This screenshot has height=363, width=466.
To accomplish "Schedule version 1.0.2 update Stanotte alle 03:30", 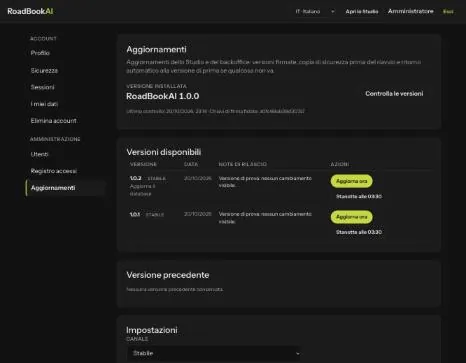I will (x=359, y=196).
